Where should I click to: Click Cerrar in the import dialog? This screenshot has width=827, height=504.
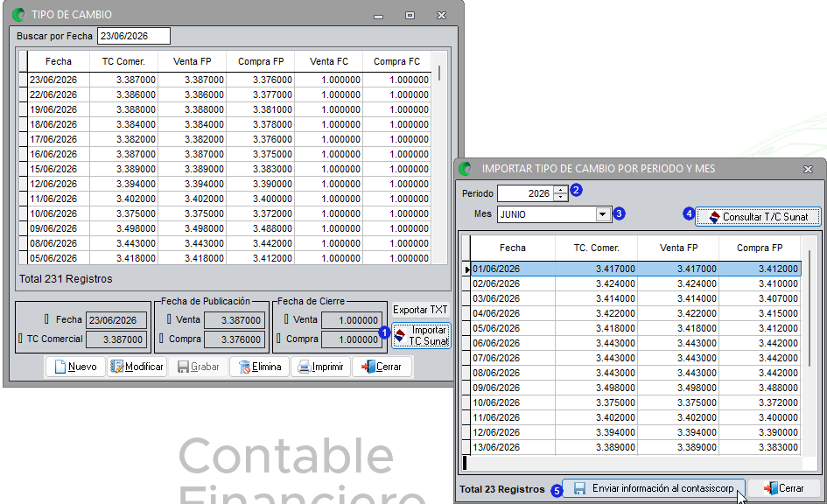tap(784, 489)
